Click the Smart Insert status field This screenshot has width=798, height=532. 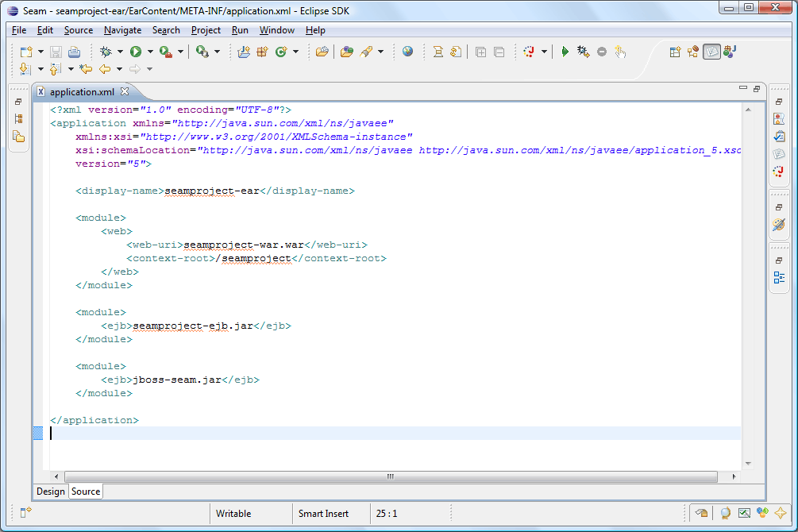click(x=323, y=513)
